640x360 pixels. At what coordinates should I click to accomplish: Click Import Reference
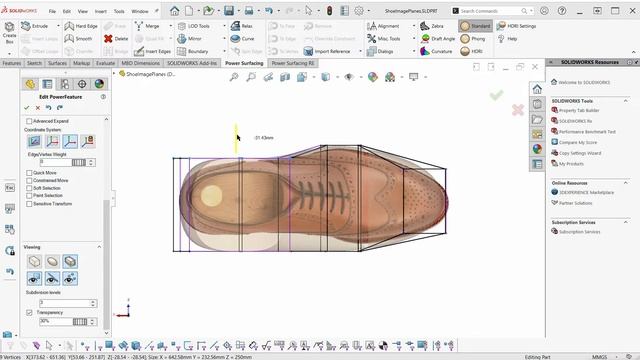327,51
